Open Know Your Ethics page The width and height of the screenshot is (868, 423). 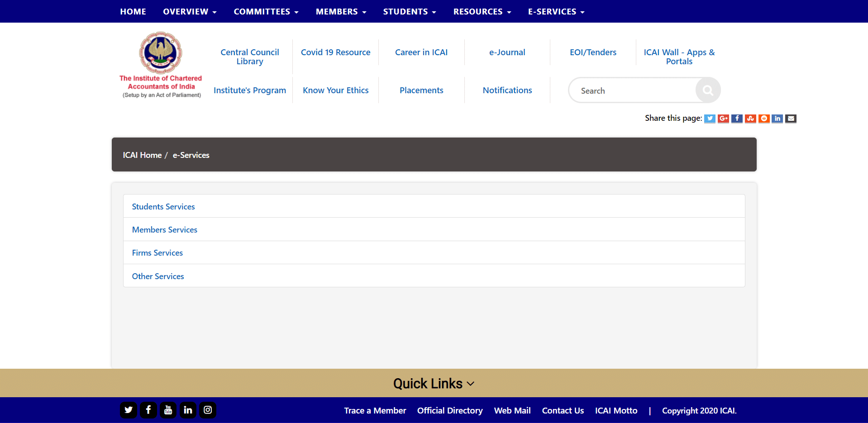336,90
